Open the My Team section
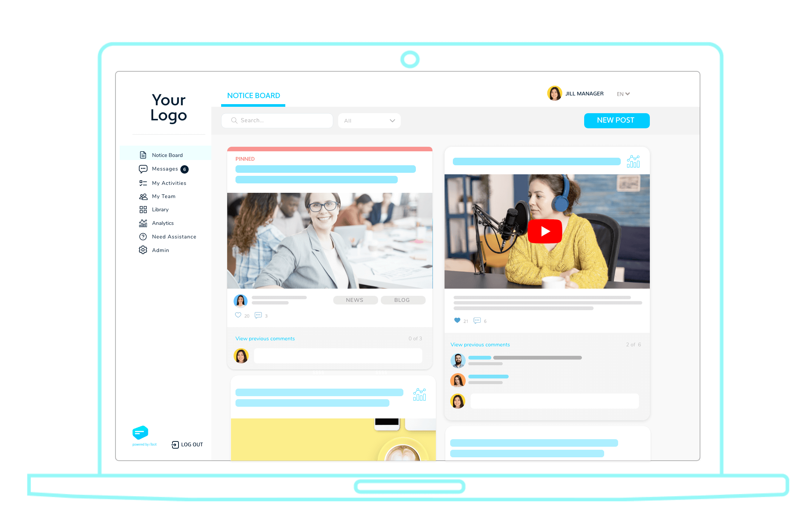 tap(164, 195)
